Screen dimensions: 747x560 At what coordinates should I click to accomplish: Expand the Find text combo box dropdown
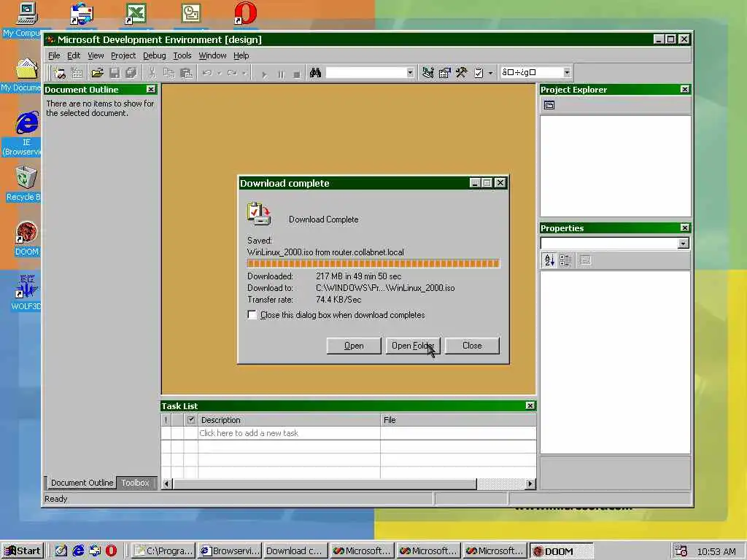pyautogui.click(x=410, y=73)
